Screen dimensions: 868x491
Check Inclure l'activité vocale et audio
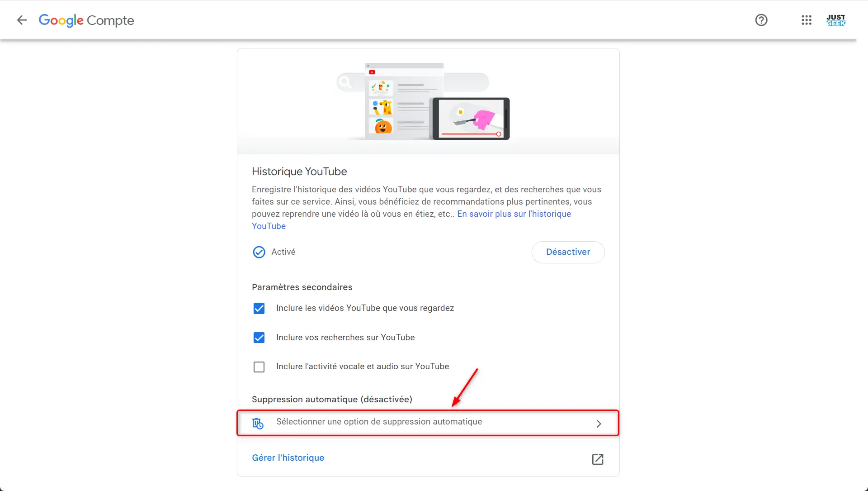point(259,367)
